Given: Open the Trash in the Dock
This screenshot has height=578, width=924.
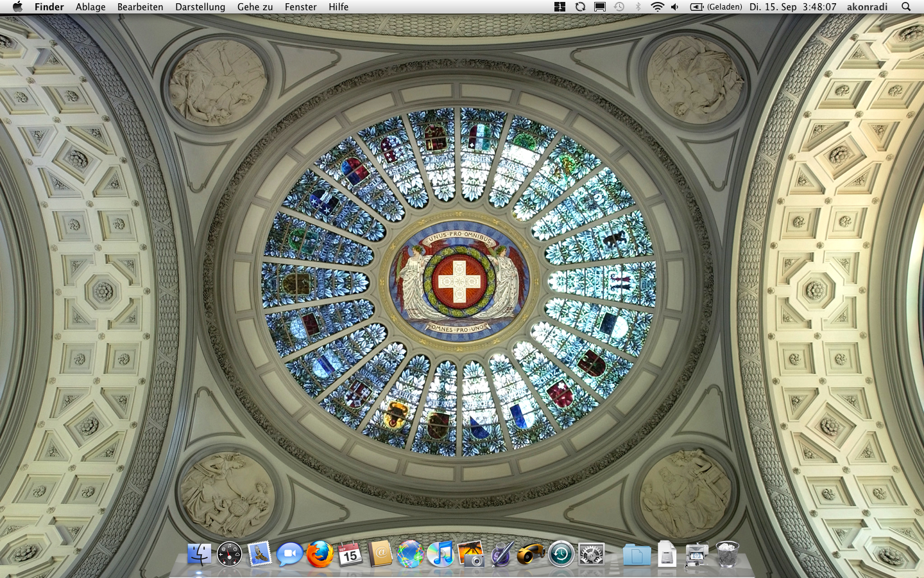Looking at the screenshot, I should click(727, 554).
